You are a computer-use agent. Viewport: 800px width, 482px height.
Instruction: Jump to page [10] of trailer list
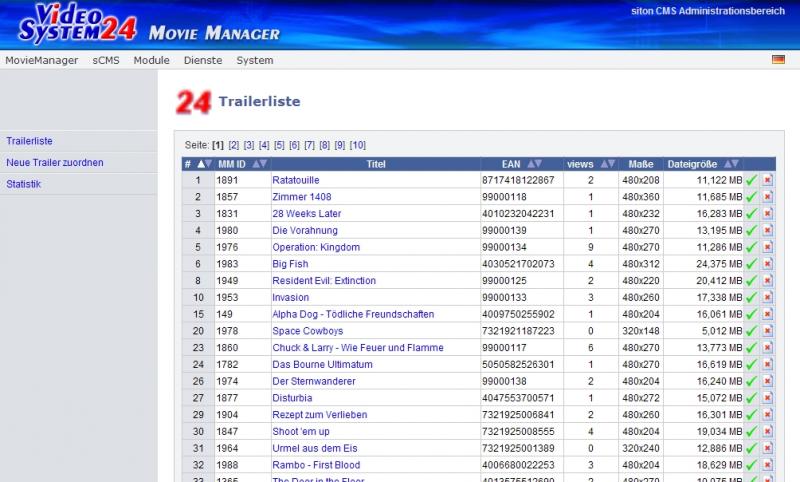358,145
